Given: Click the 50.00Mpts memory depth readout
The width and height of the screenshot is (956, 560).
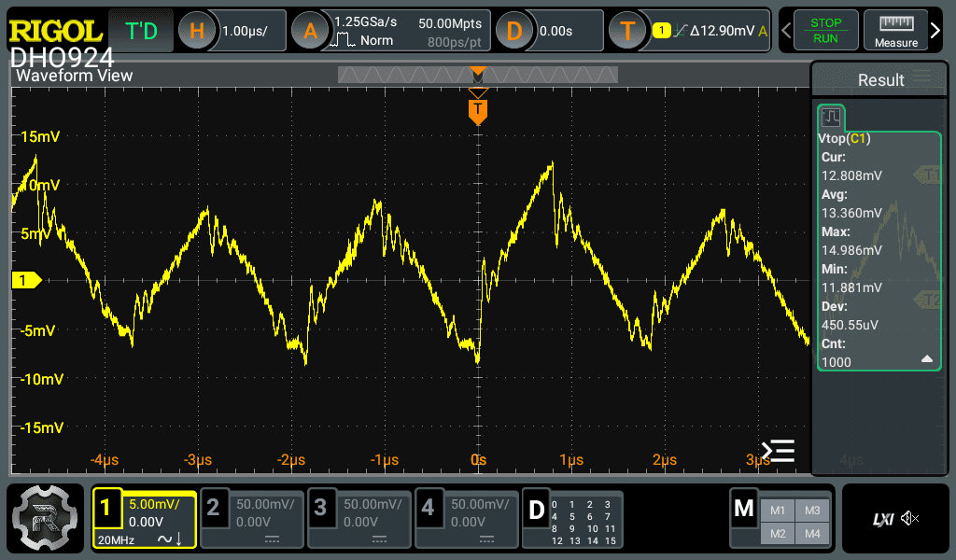Looking at the screenshot, I should click(450, 23).
